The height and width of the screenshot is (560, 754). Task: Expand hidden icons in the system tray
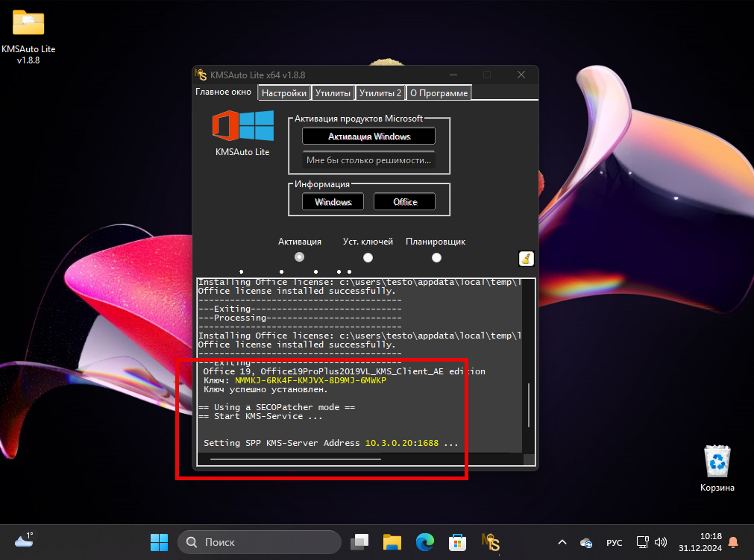(x=562, y=543)
